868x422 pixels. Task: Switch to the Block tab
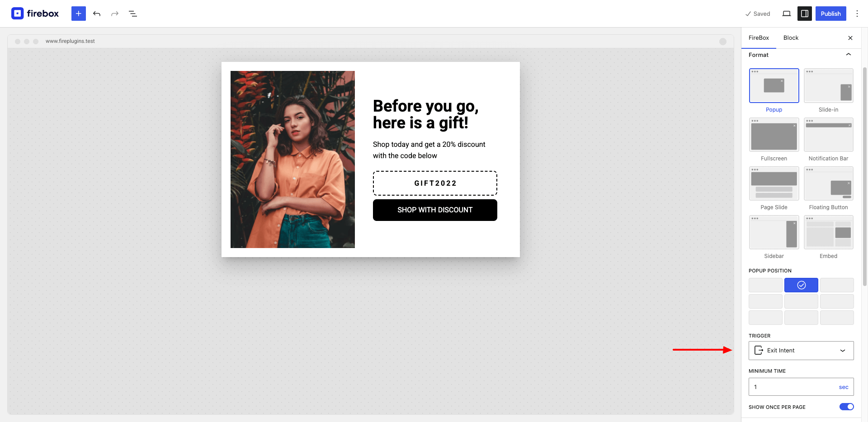pyautogui.click(x=791, y=38)
